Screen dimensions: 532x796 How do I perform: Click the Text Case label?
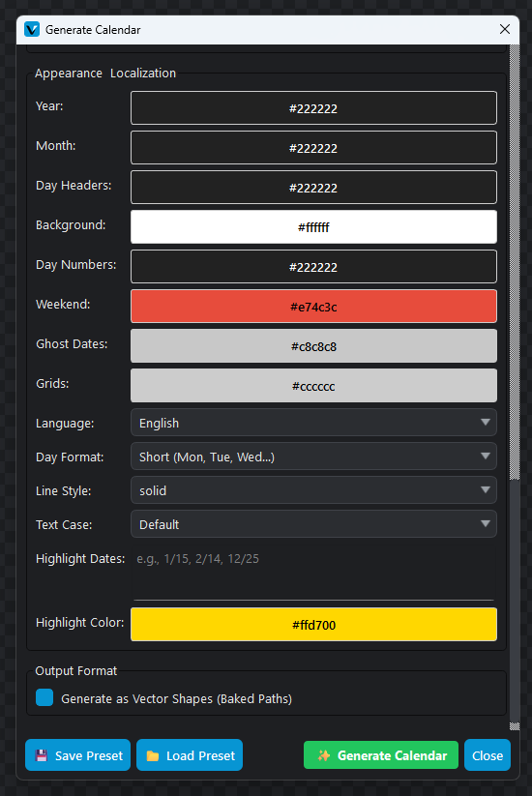point(64,524)
